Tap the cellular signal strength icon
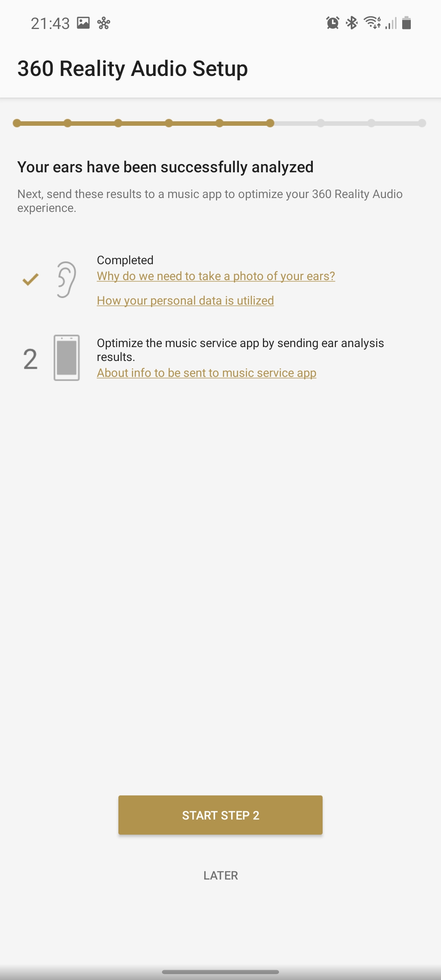 tap(391, 23)
